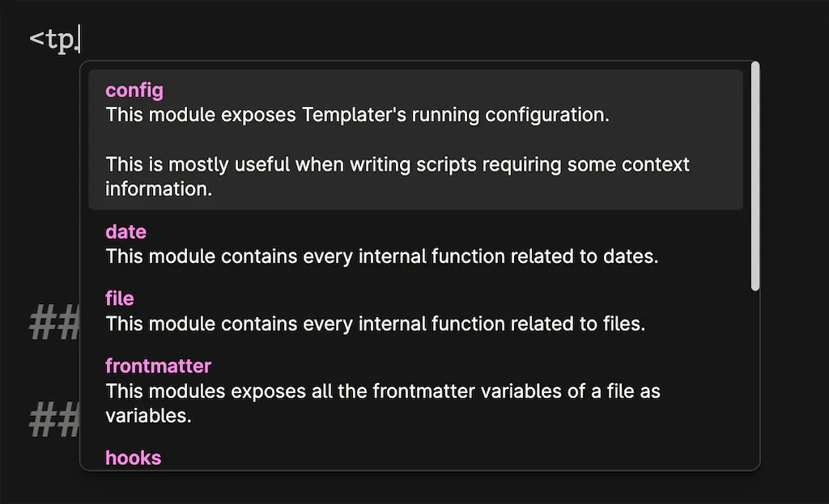Select the config module suggestion
The height and width of the screenshot is (504, 829).
[x=134, y=90]
